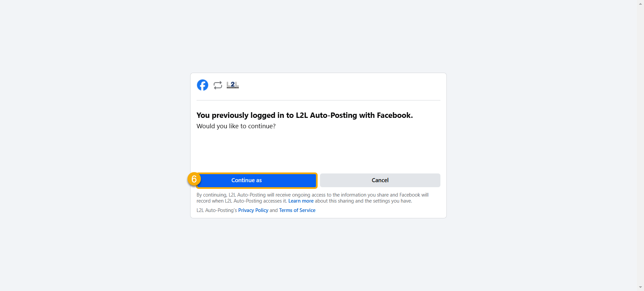Viewport: 644px width, 291px height.
Task: Click the data-sharing loop symbol between logos
Action: [x=218, y=85]
